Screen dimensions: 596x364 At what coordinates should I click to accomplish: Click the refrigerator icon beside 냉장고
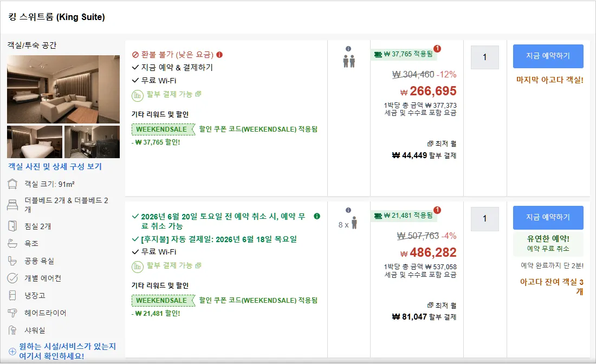click(x=12, y=295)
